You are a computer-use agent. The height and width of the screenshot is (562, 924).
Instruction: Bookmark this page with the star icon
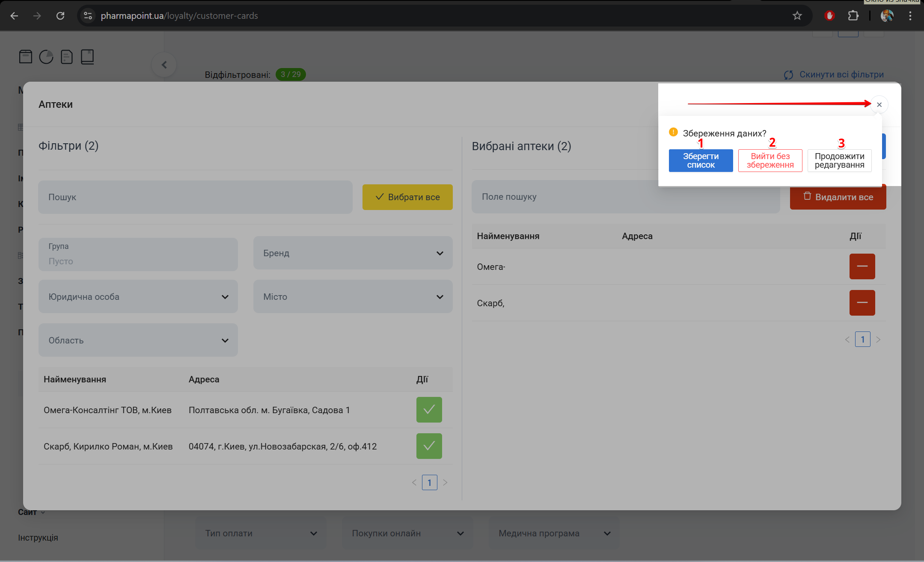click(797, 16)
